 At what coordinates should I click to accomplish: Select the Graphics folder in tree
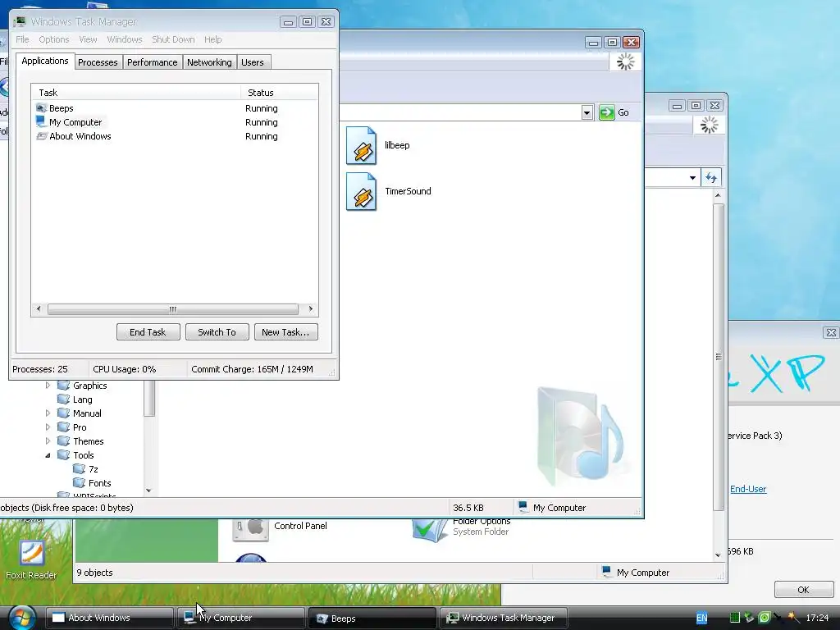click(x=83, y=386)
